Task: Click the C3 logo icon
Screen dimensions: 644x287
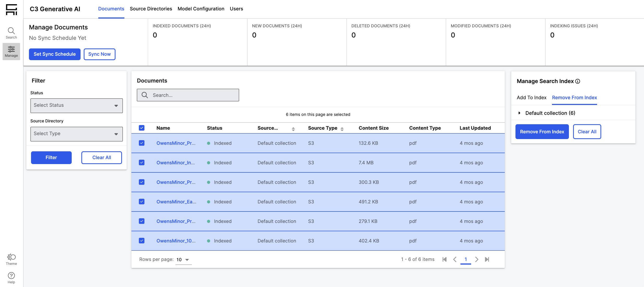Action: click(11, 9)
